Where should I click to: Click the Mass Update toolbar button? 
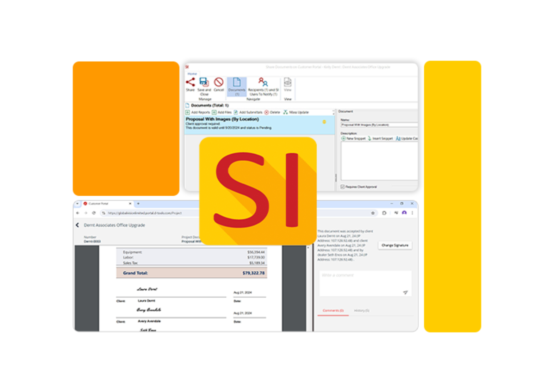(x=296, y=112)
